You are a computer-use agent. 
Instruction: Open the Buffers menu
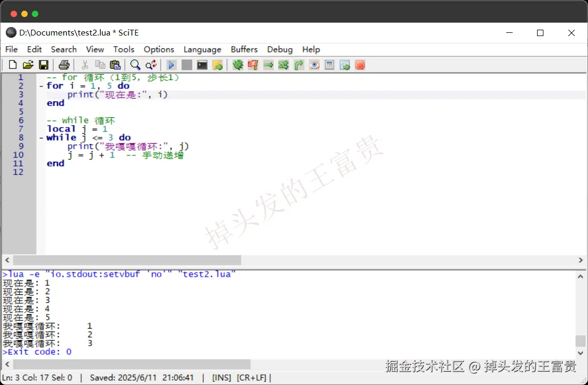(244, 49)
